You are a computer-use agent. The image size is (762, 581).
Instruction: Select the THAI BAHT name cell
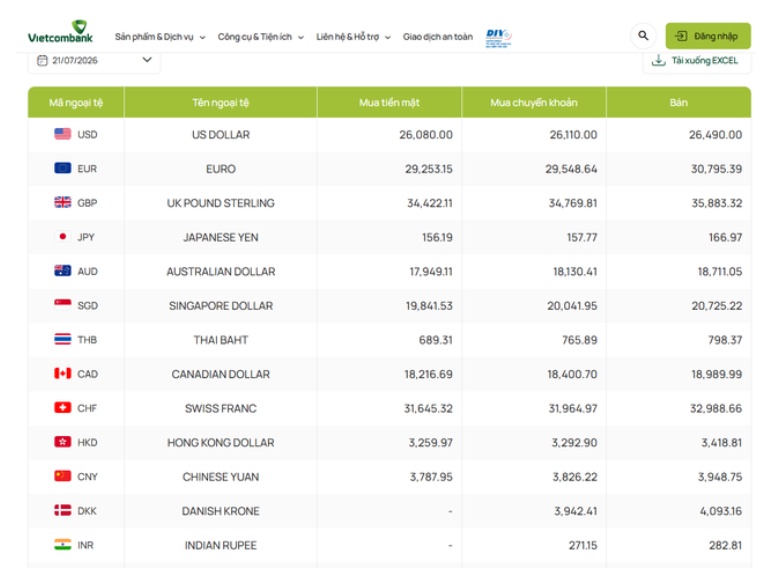point(221,340)
